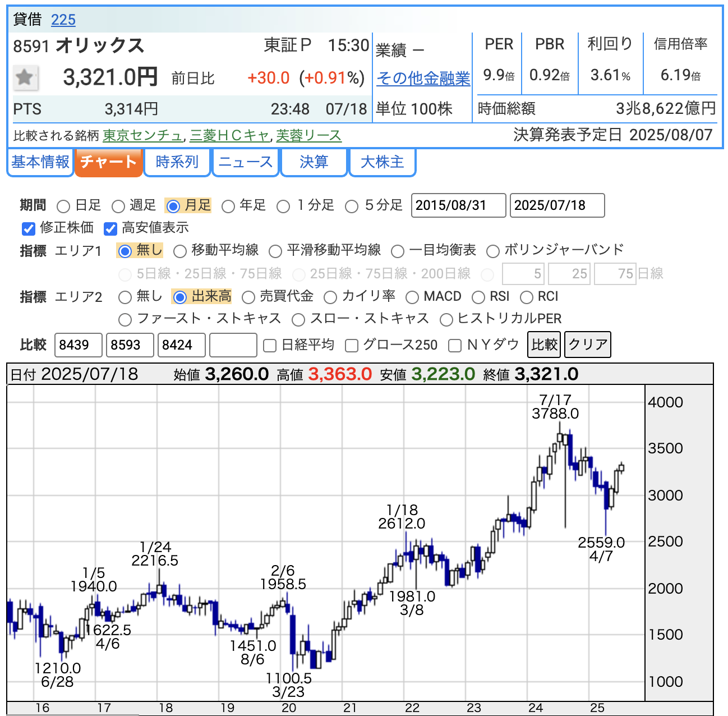Image resolution: width=728 pixels, height=716 pixels.
Task: Click the 1100.5 3/23 low label on chart
Action: [288, 685]
